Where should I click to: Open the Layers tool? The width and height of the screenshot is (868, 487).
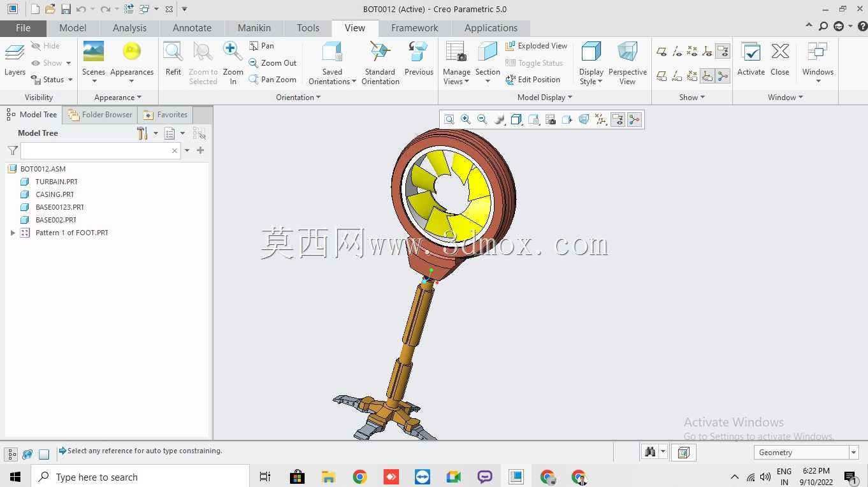point(15,60)
